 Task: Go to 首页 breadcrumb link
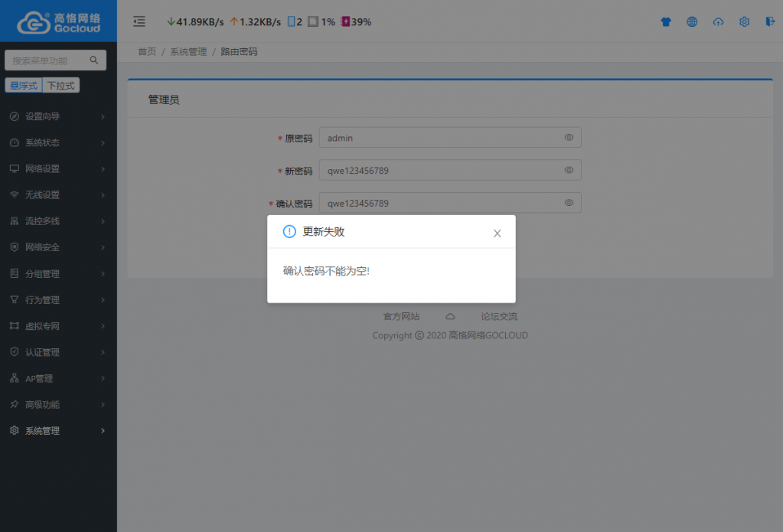(x=147, y=51)
